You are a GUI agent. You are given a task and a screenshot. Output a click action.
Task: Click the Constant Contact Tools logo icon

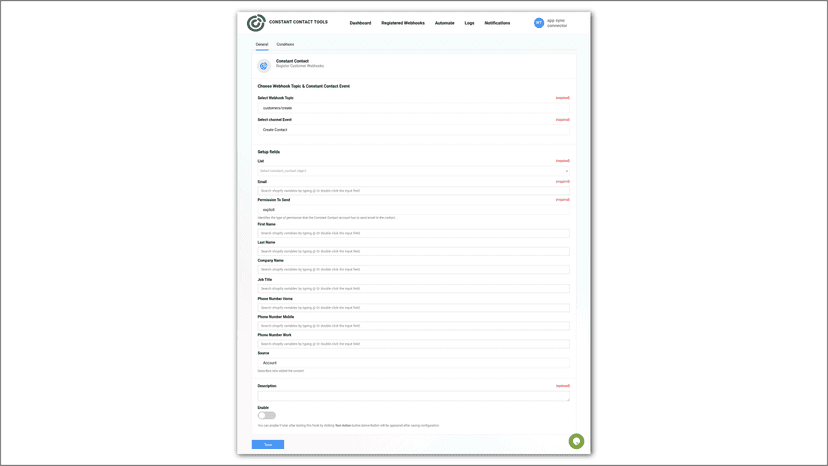(x=256, y=23)
